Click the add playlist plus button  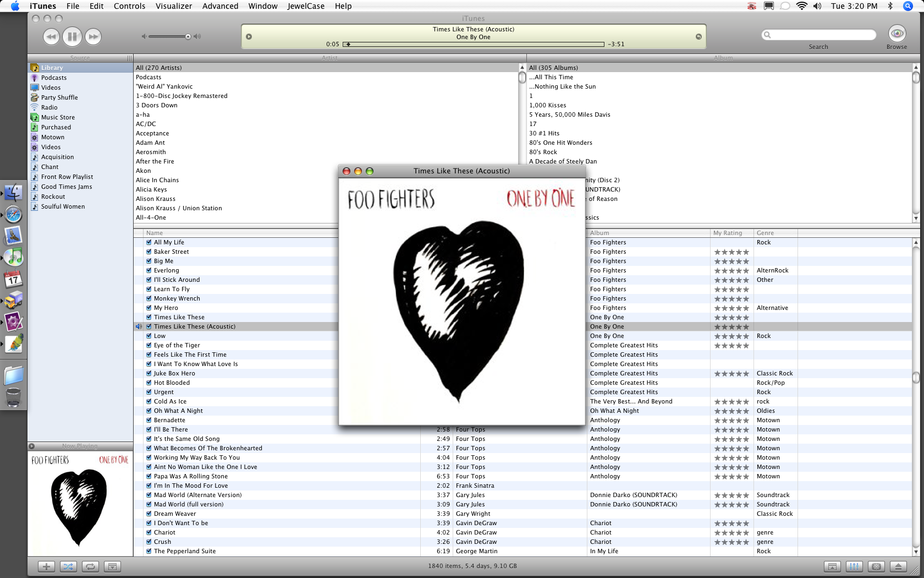(x=46, y=566)
